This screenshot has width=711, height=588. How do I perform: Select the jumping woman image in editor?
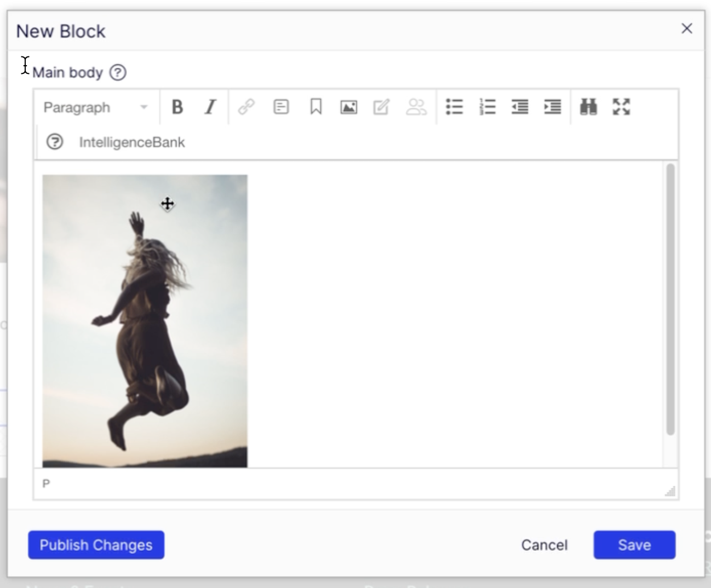click(x=145, y=321)
